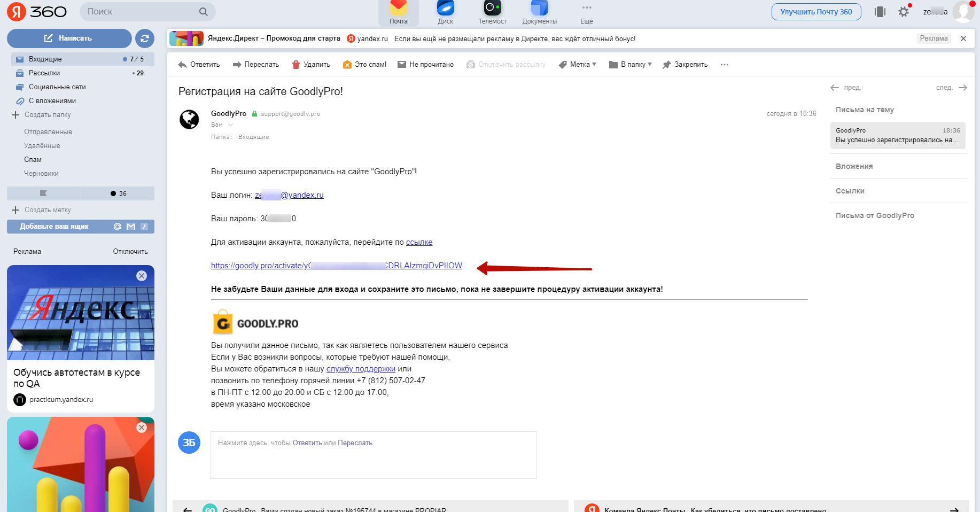
Task: Open the login email link
Action: pyautogui.click(x=289, y=195)
